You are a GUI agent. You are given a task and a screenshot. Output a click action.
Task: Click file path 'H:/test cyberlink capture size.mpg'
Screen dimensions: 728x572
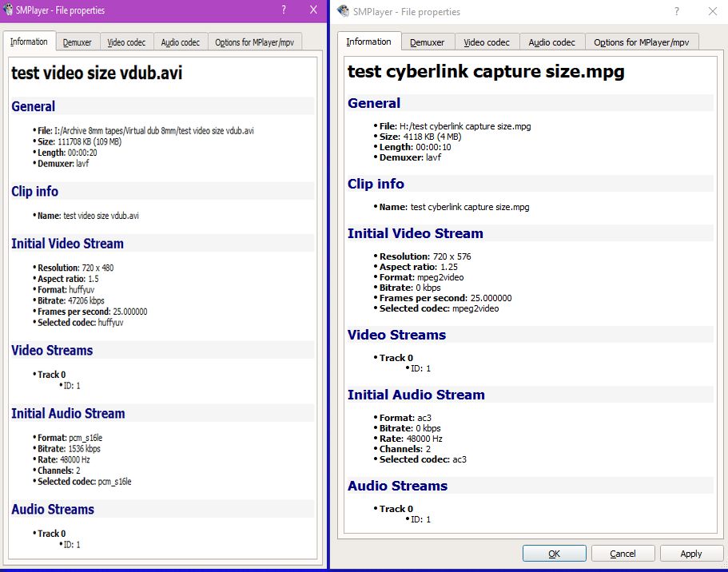click(x=465, y=125)
